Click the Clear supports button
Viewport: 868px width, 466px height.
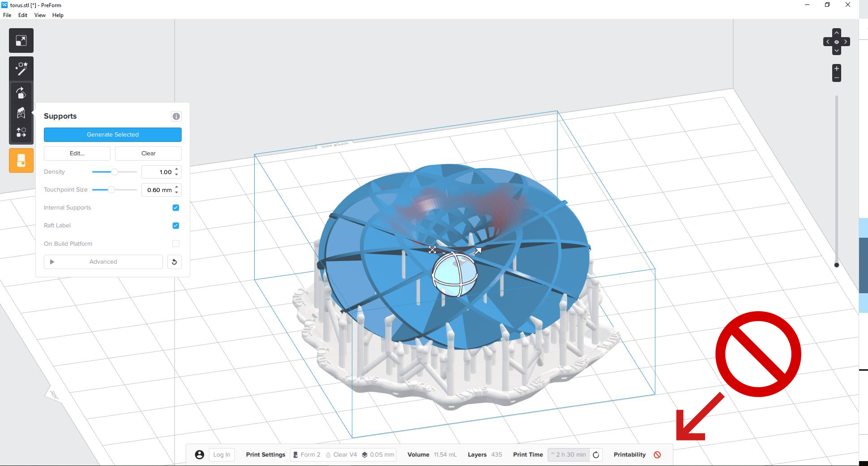[149, 154]
